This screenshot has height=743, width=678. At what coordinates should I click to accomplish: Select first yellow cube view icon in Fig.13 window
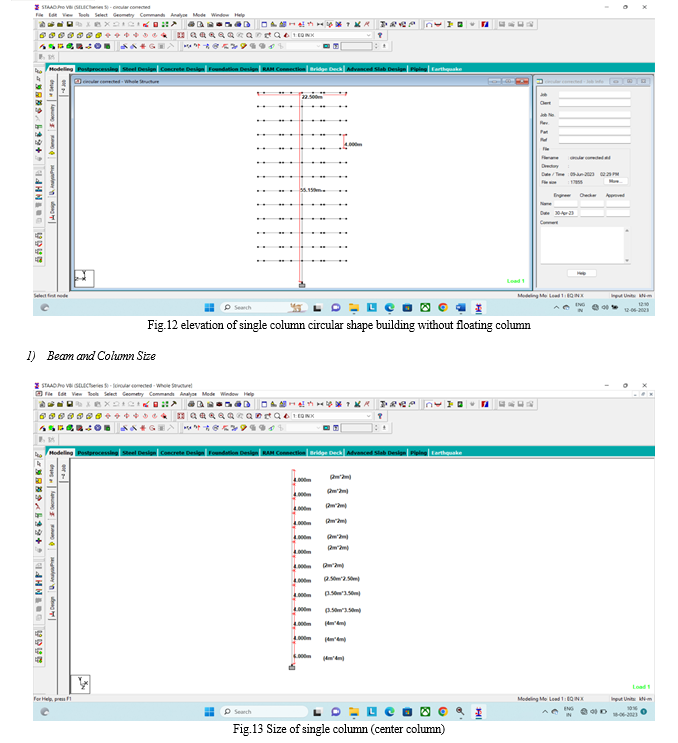pos(43,416)
